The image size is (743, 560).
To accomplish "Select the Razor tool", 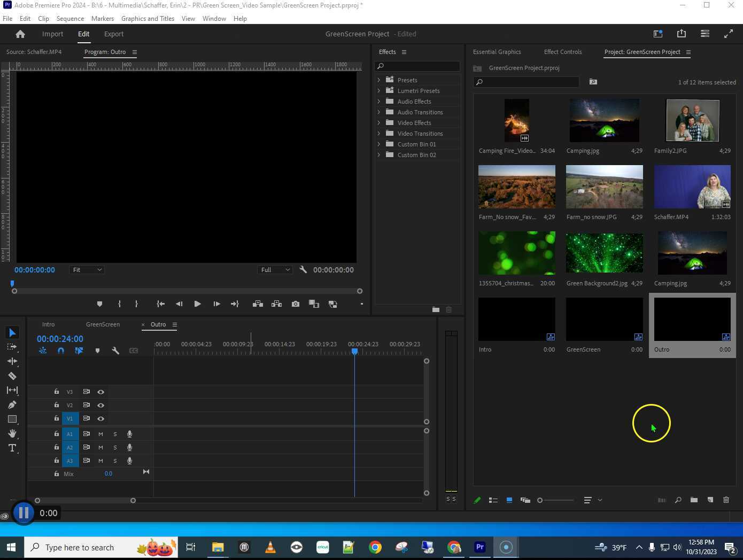I will point(12,376).
